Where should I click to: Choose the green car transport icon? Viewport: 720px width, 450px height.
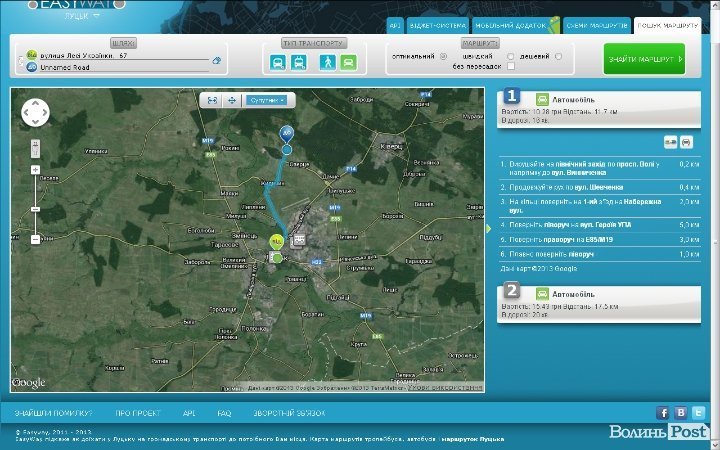[347, 63]
